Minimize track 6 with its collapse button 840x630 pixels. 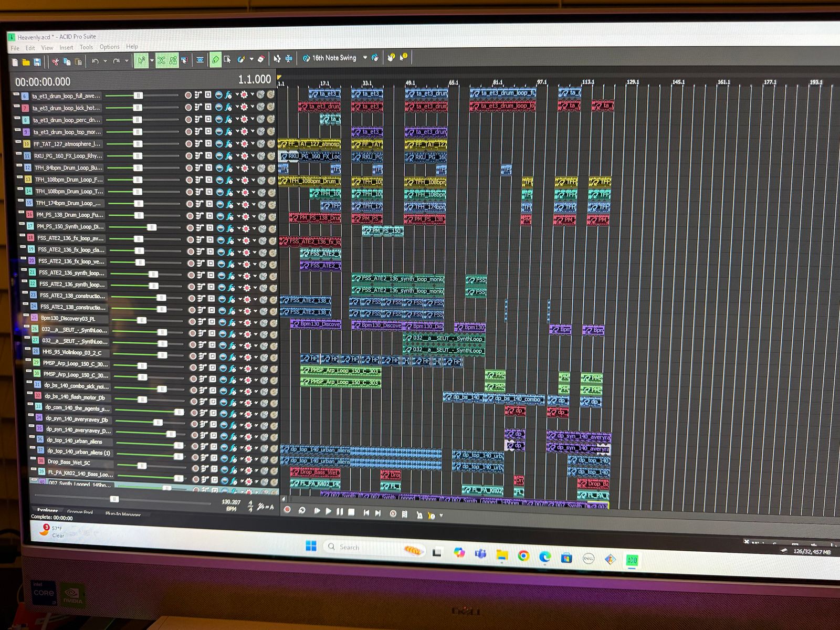(x=15, y=95)
